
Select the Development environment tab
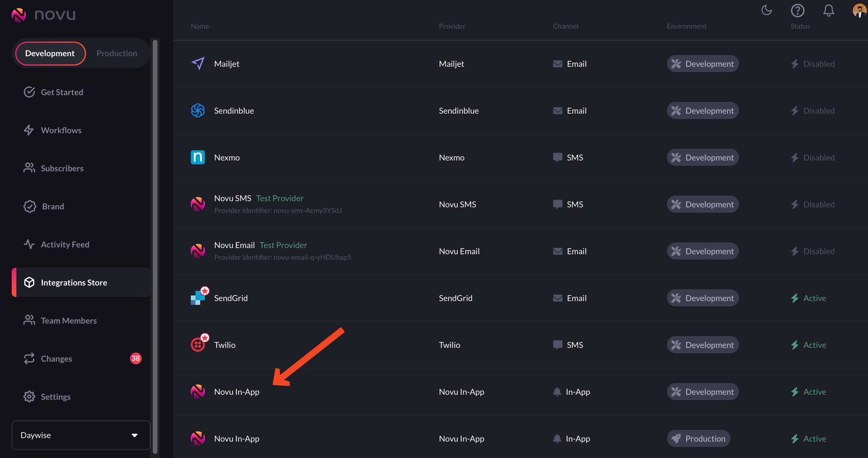(49, 53)
